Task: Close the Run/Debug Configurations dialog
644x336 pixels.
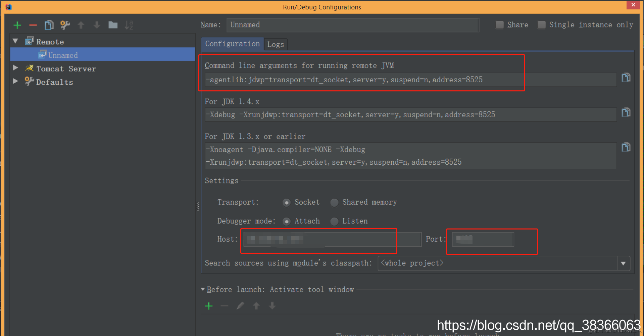Action: pos(633,5)
